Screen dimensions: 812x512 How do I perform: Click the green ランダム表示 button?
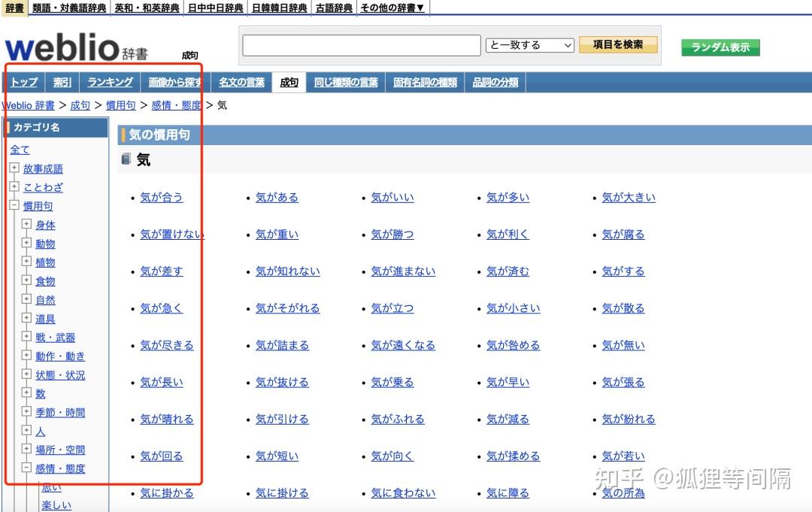721,47
